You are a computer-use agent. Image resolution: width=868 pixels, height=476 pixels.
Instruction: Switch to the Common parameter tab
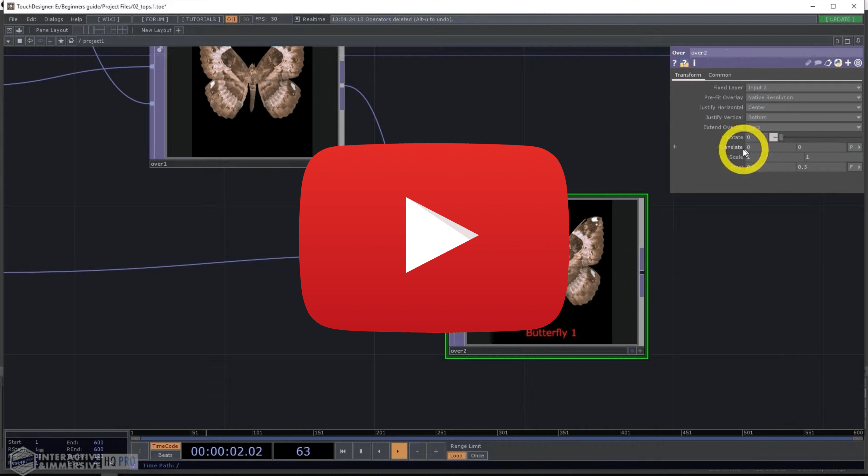(x=719, y=75)
